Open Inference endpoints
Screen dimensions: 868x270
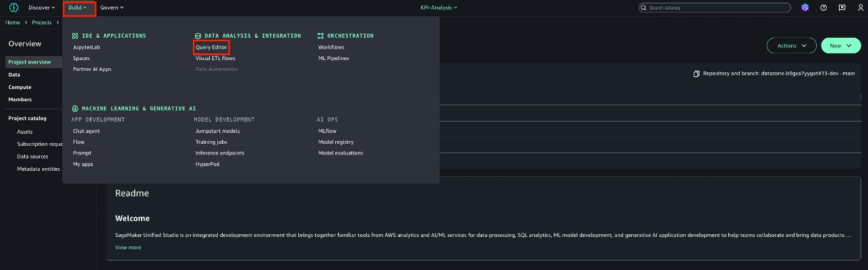coord(220,153)
